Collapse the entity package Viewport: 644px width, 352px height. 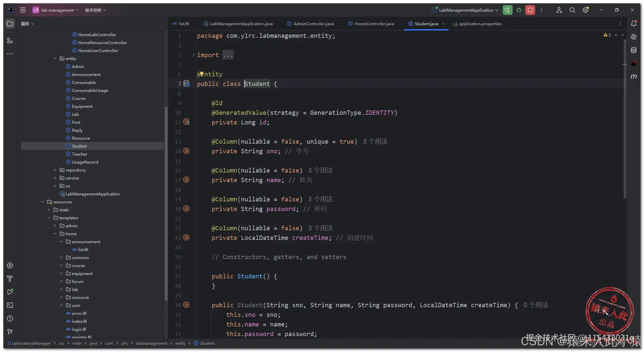[x=55, y=58]
